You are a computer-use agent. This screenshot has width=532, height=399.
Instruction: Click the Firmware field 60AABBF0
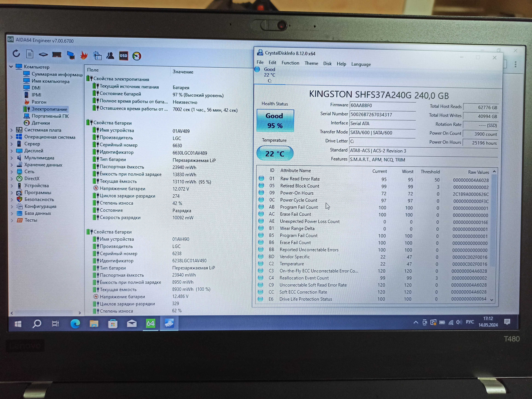382,106
